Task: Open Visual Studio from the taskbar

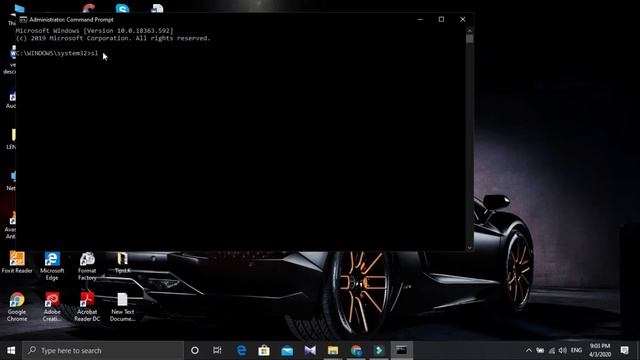Action: click(x=310, y=350)
